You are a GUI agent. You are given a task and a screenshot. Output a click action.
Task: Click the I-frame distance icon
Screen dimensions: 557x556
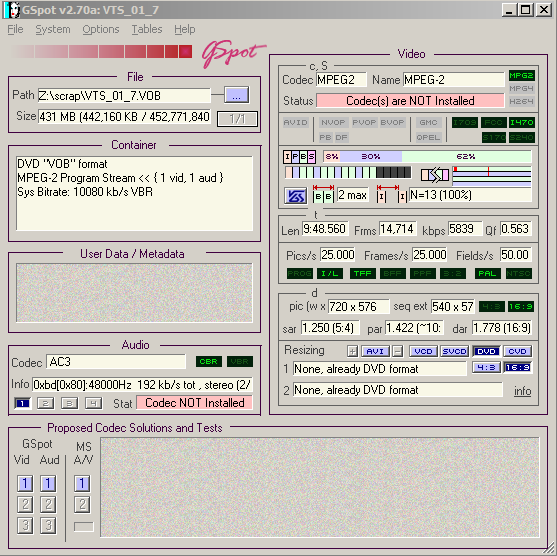click(x=392, y=194)
